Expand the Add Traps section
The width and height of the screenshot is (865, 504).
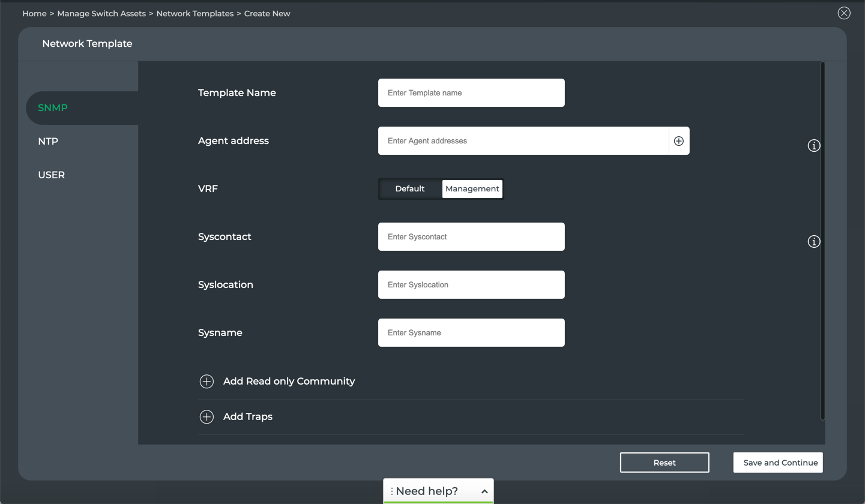pos(248,417)
